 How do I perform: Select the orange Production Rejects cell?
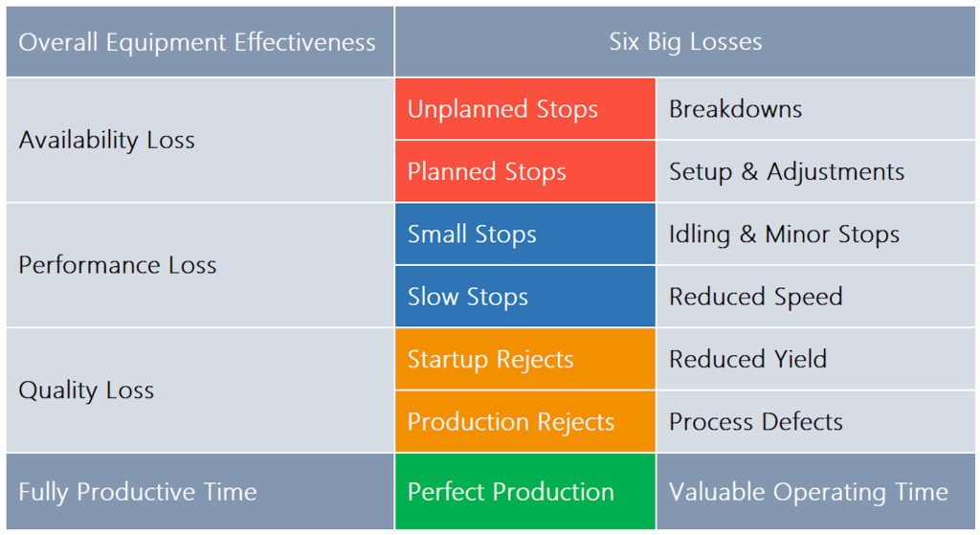(525, 421)
